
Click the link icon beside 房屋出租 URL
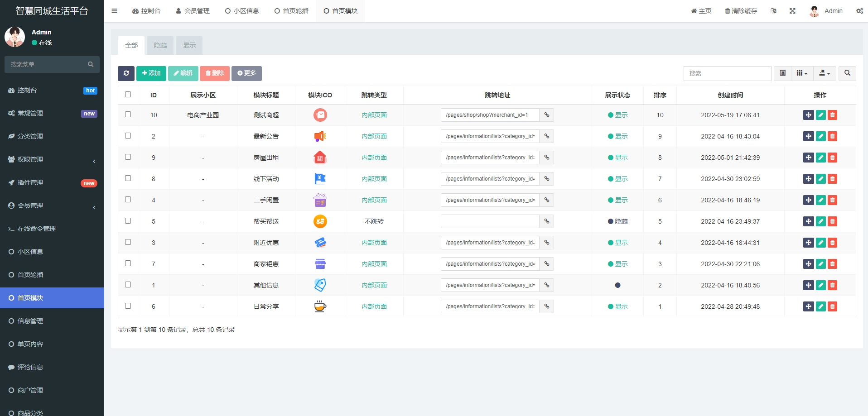tap(546, 158)
